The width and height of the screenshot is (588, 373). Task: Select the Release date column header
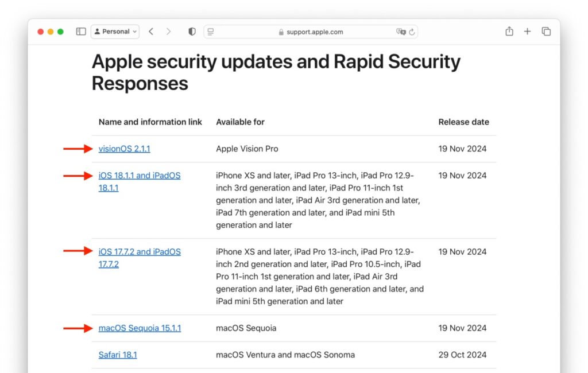(463, 122)
